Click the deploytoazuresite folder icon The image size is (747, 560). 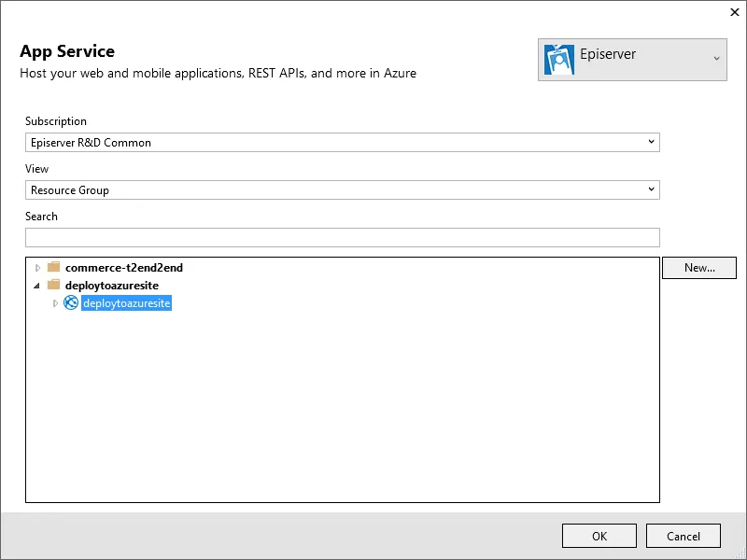point(54,285)
